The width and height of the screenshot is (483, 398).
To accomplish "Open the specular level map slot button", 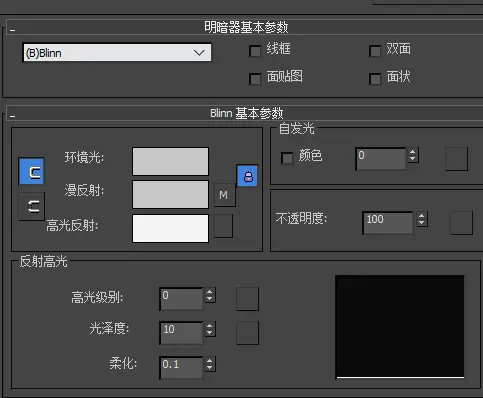I will coord(247,299).
